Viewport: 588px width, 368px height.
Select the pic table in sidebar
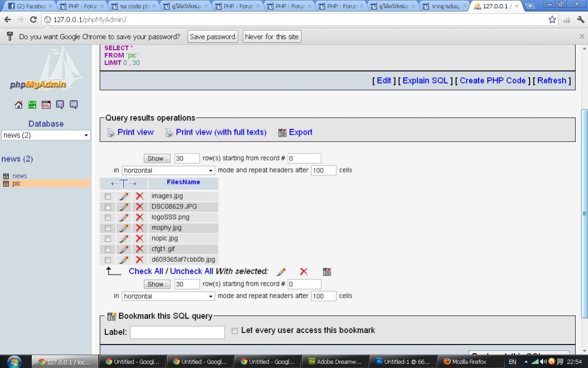click(17, 184)
